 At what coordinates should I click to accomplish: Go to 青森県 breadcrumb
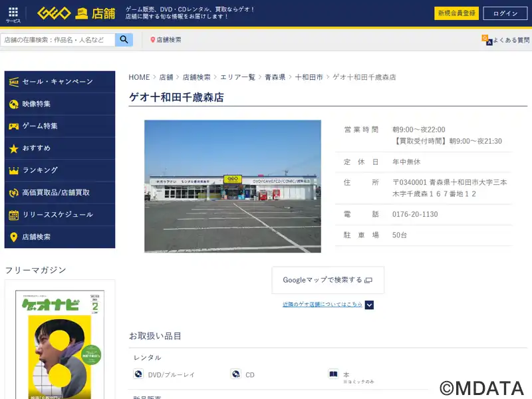[x=275, y=77]
